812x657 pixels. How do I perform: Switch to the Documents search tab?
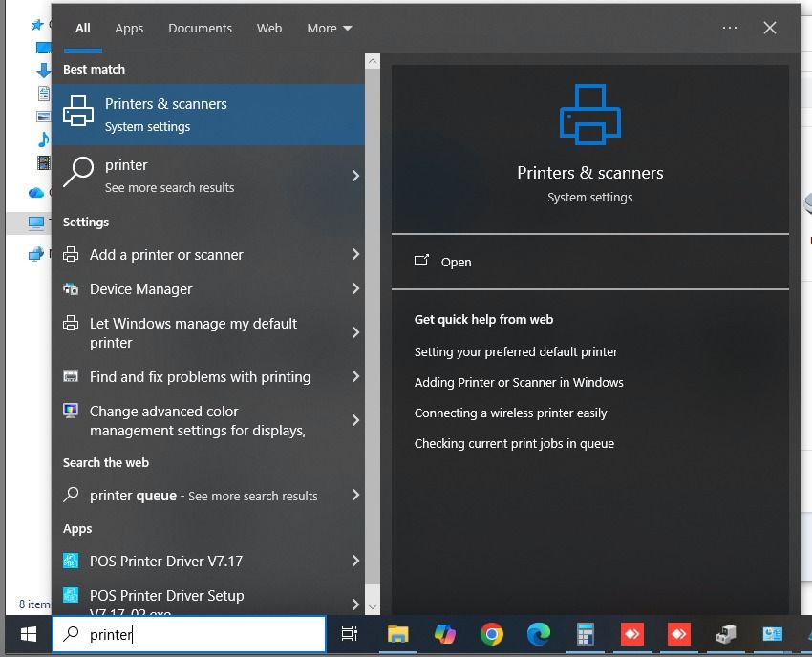(200, 28)
